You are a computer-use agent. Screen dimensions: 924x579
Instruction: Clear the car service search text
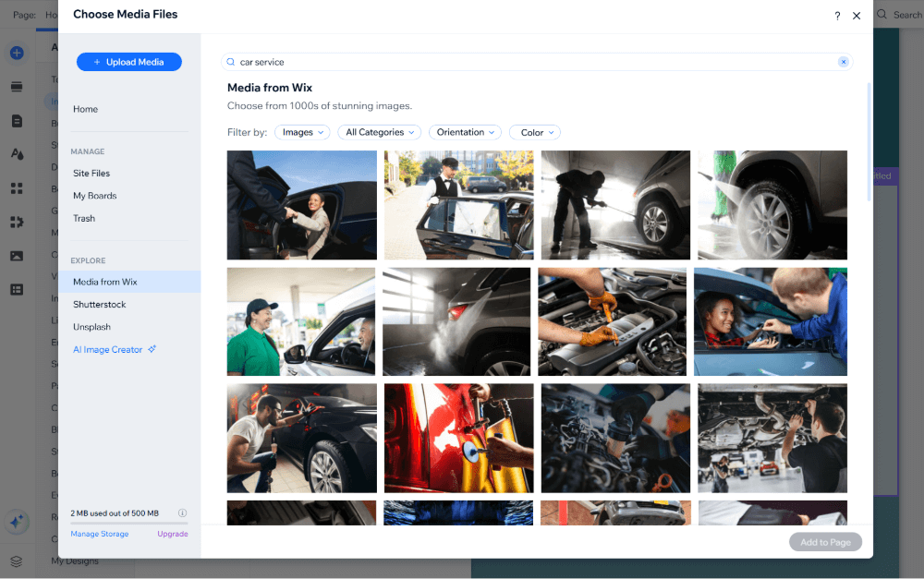point(843,62)
